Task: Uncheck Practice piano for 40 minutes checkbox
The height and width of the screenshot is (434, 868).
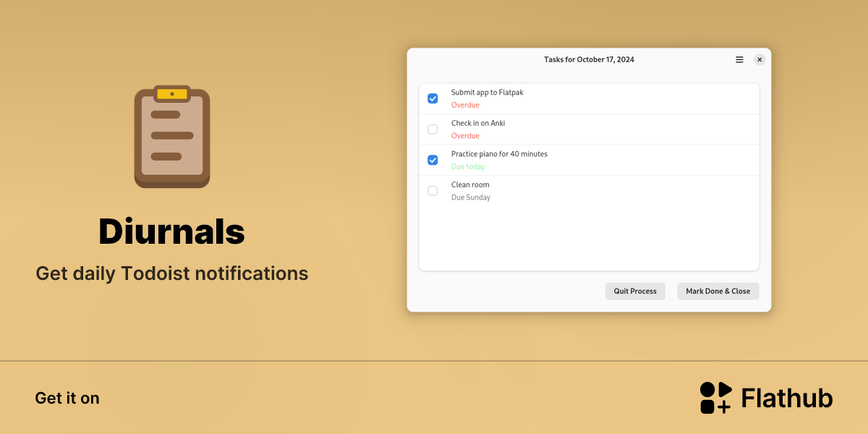Action: (x=433, y=160)
